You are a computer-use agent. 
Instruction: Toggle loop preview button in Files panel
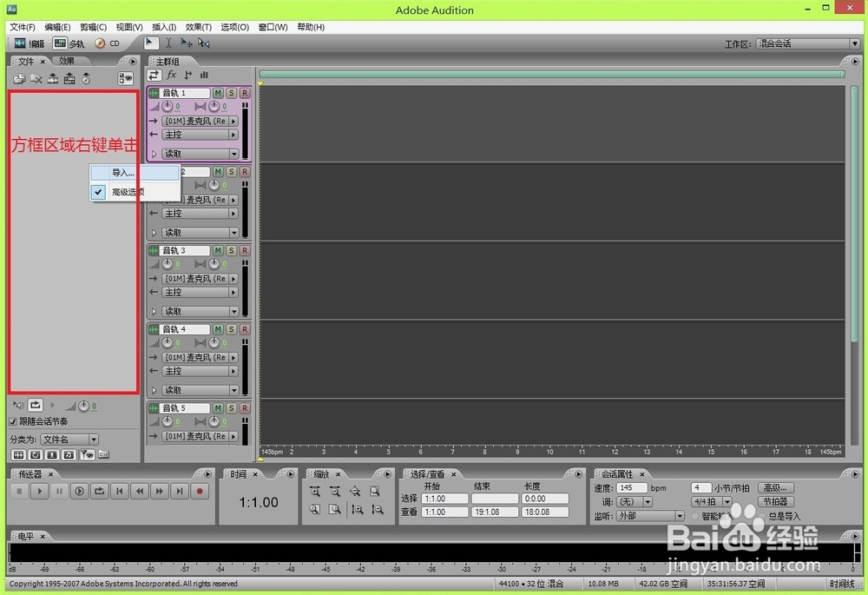35,406
